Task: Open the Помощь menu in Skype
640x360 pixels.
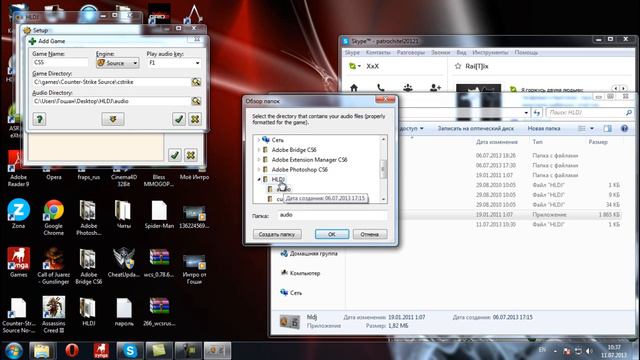Action: 526,53
